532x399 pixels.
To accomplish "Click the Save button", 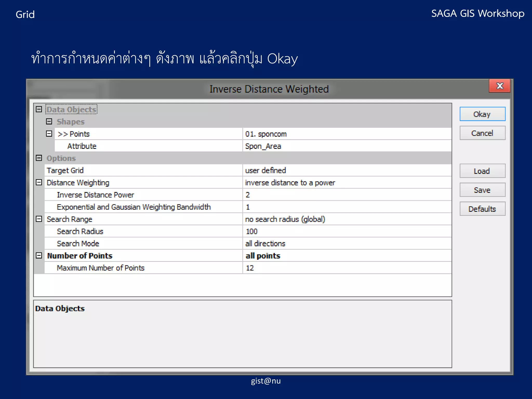I will click(x=482, y=190).
